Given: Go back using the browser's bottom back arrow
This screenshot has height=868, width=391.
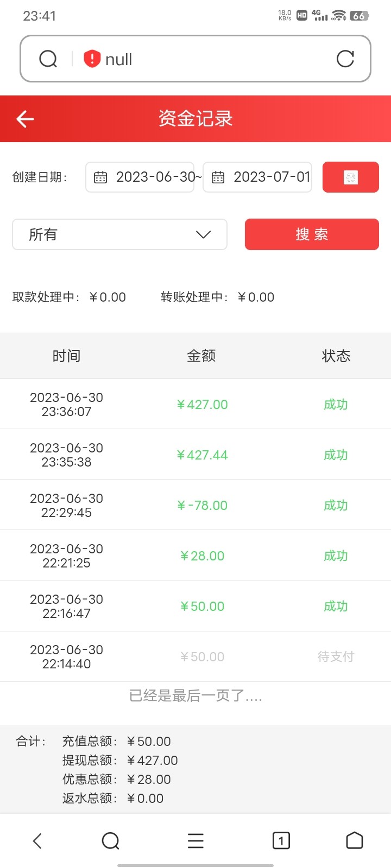Looking at the screenshot, I should point(37,841).
